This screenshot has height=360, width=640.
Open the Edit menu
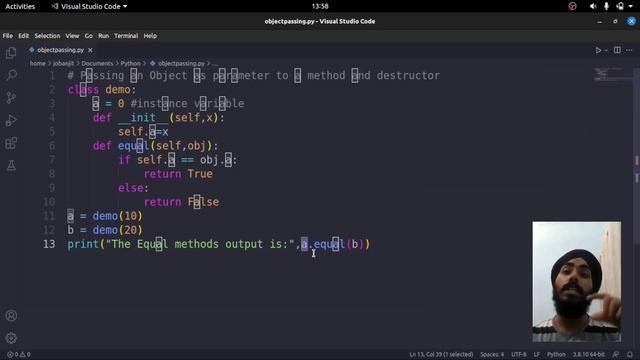click(x=24, y=36)
